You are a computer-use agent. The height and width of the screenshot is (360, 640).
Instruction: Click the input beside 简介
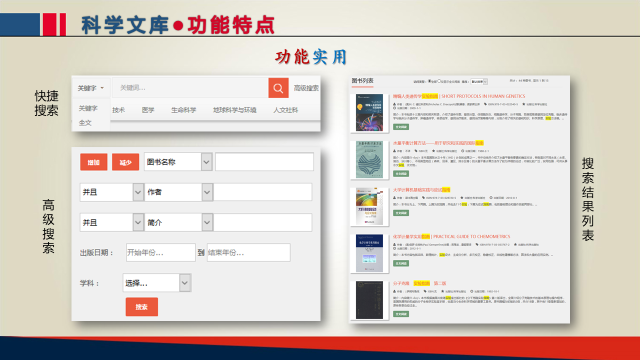[x=263, y=222]
